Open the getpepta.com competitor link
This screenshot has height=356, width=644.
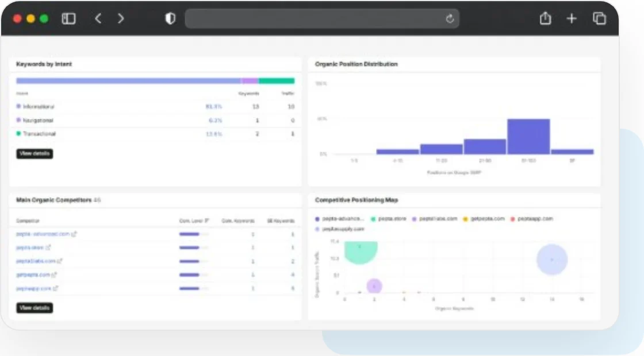(x=33, y=275)
